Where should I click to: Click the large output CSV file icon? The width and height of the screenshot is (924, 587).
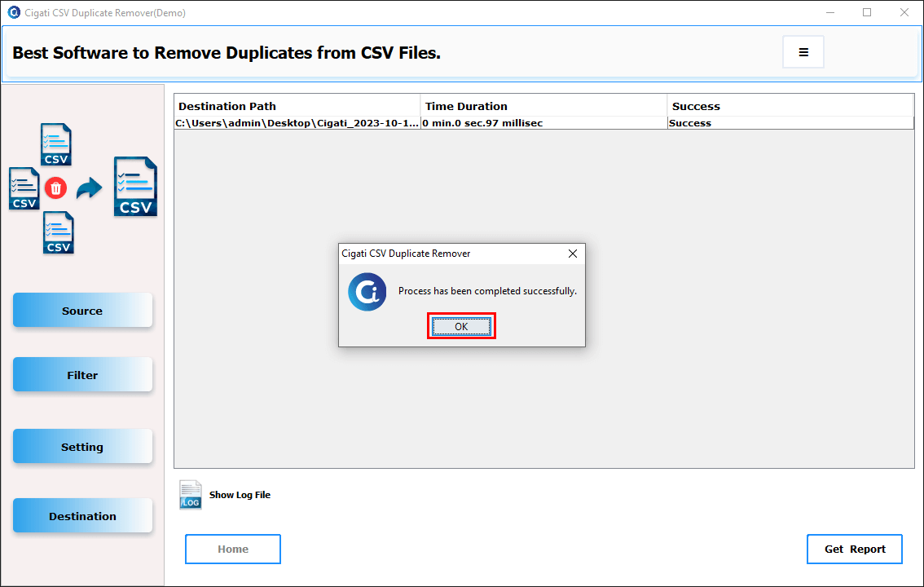[x=135, y=186]
